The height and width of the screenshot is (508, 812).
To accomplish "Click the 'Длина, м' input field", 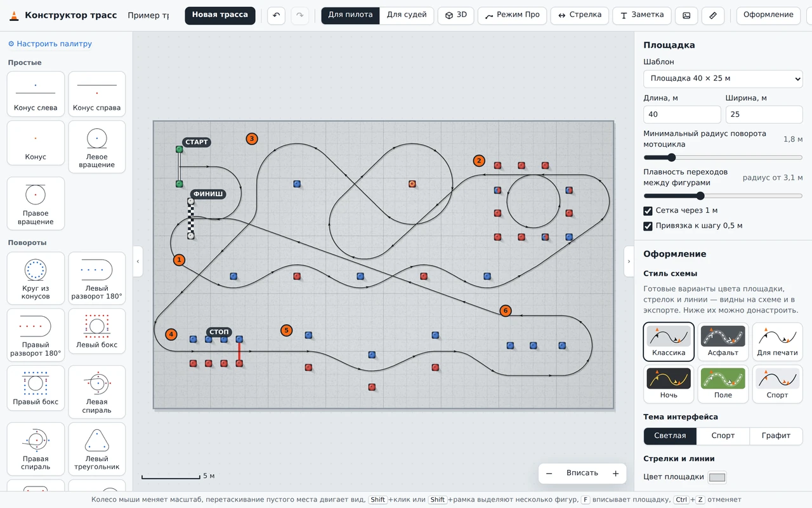I will click(x=682, y=114).
